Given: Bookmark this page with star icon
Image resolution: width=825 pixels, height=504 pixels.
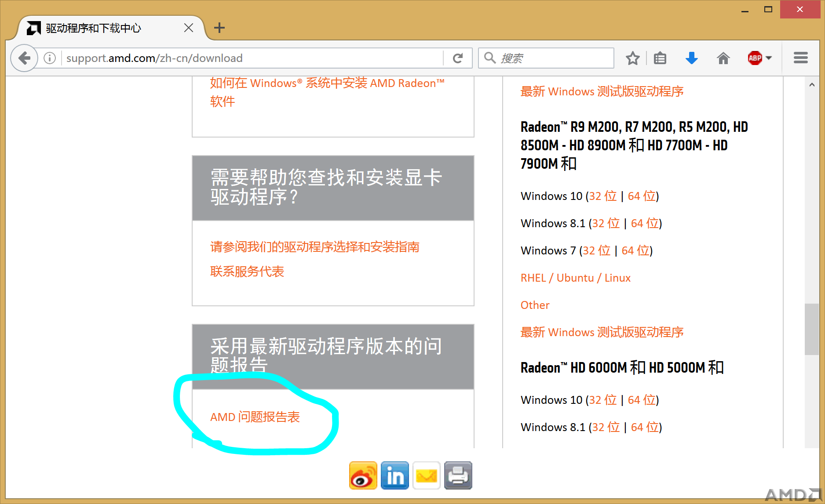Looking at the screenshot, I should point(632,58).
